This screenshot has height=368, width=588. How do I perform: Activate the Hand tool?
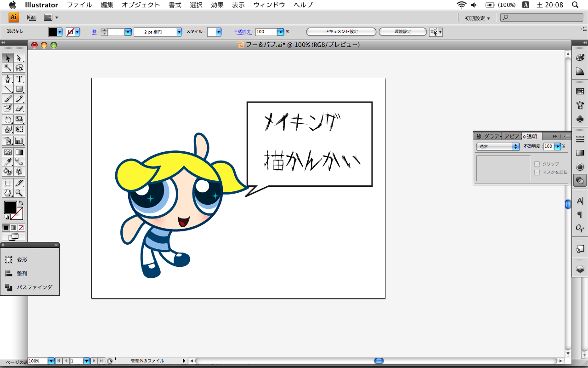click(x=8, y=193)
